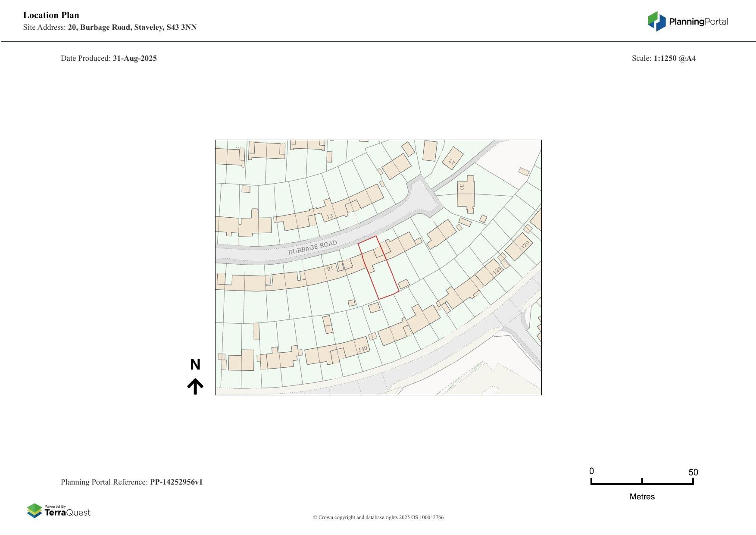Click the Scale 1:1250 @A4 text
This screenshot has height=535, width=756.
click(663, 58)
